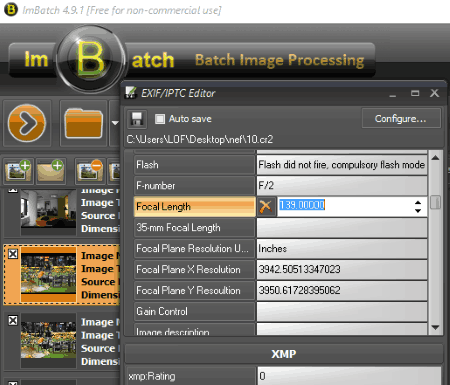Uncheck the checkbox of the highlighted orange image item

[13, 254]
